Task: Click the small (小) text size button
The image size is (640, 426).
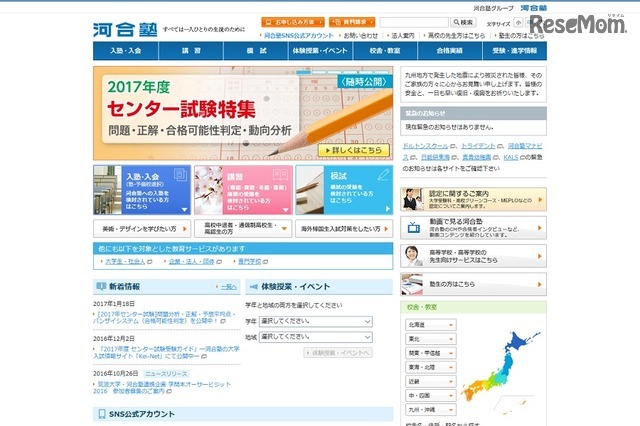Action: (519, 21)
